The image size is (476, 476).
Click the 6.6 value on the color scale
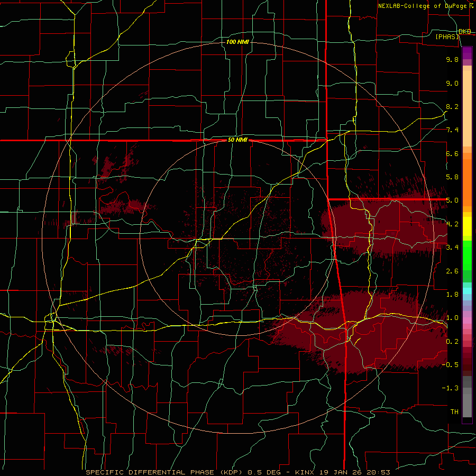pos(452,153)
